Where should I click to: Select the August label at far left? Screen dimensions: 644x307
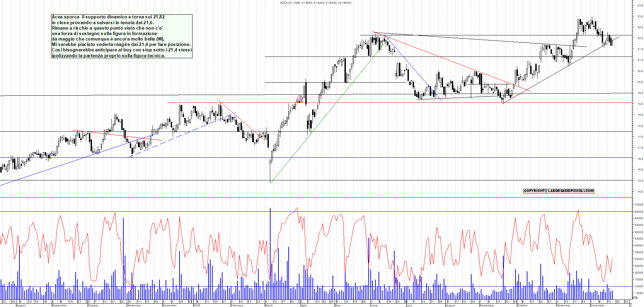21,305
